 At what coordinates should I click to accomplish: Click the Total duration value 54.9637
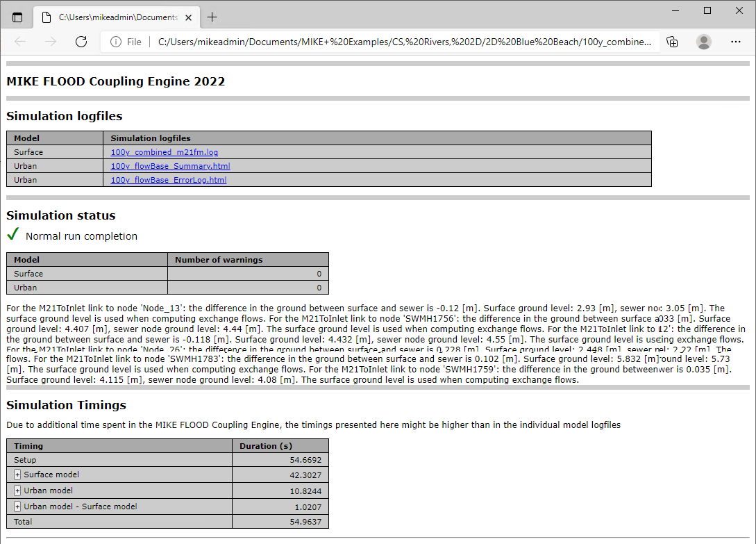point(305,522)
